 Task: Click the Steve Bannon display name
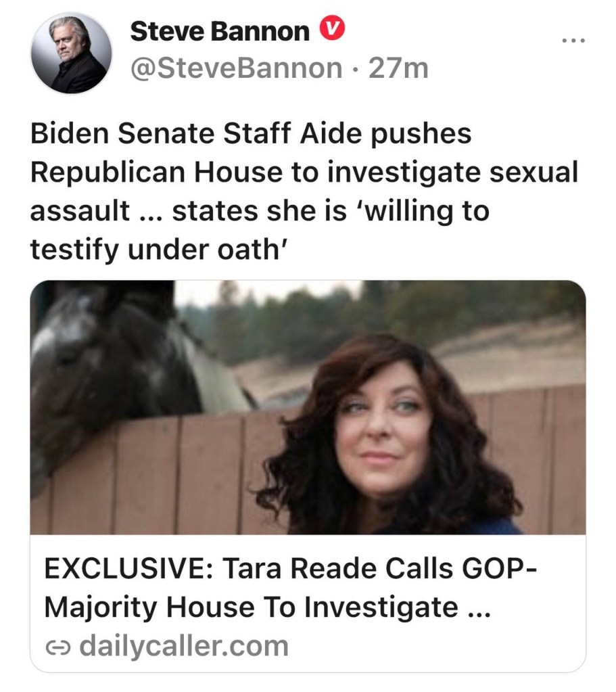[x=220, y=30]
